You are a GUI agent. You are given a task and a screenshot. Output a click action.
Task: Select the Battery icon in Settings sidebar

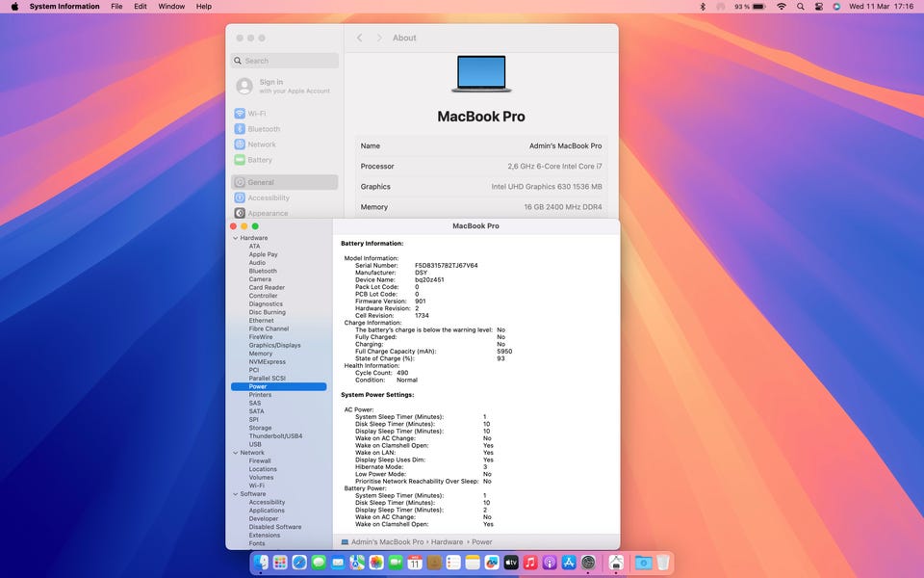240,160
